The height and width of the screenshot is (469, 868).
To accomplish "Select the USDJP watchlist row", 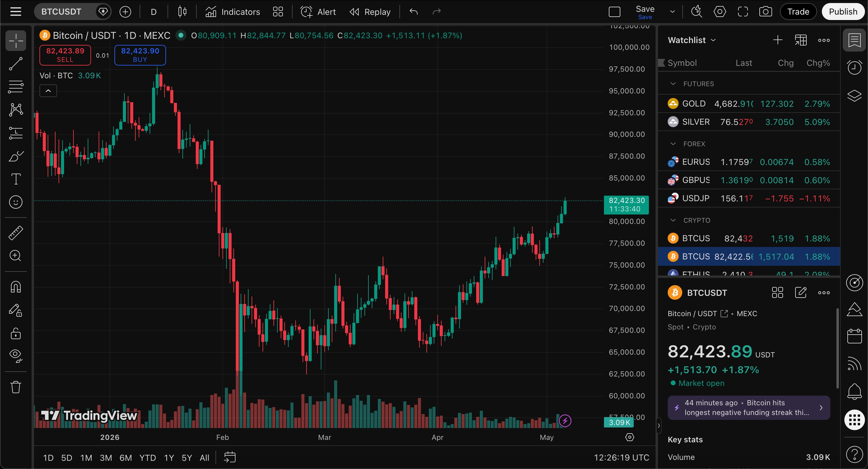I will [x=749, y=198].
